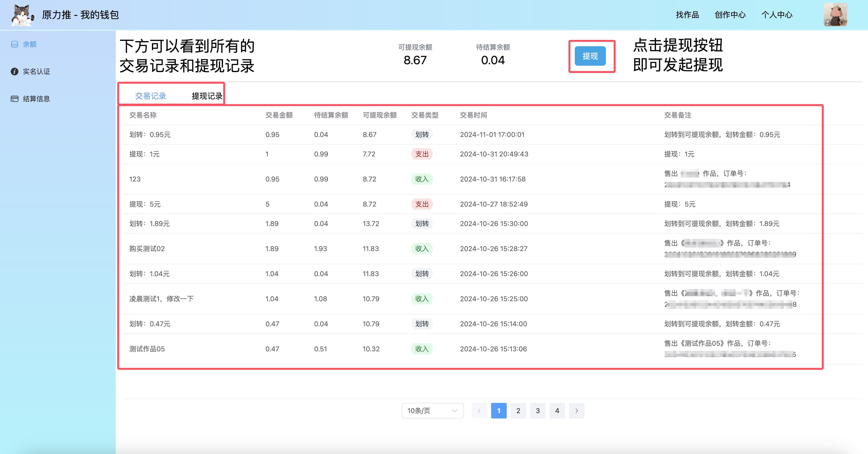
Task: Switch to the 交易记录 tab
Action: click(151, 96)
